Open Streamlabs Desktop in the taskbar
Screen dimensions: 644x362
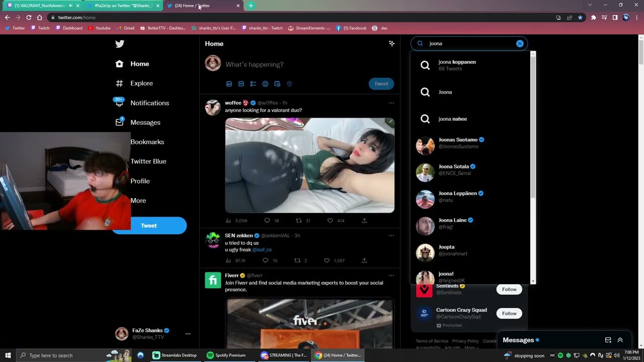[x=175, y=355]
